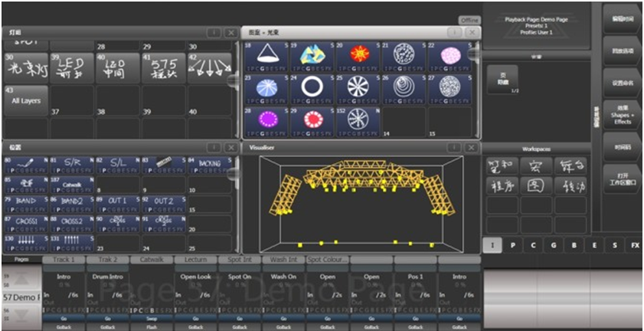Select gobo palette 152 radial wheel
This screenshot has width=644, height=331.
(x=358, y=121)
